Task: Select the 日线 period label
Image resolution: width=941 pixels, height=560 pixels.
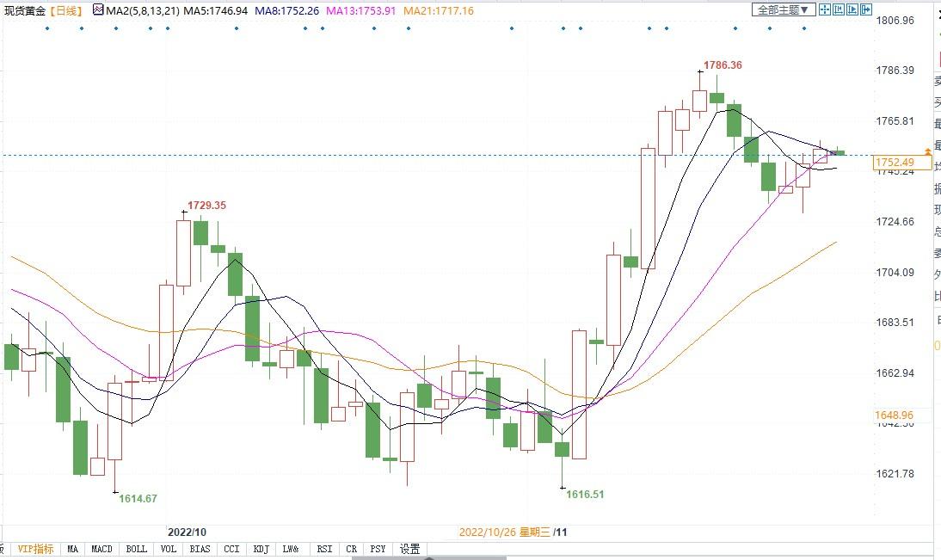Action: 66,11
